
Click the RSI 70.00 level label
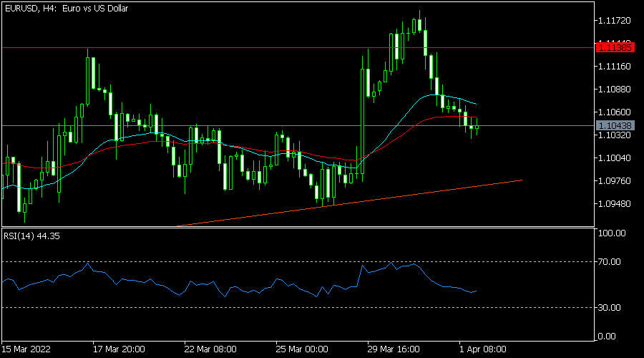(610, 262)
